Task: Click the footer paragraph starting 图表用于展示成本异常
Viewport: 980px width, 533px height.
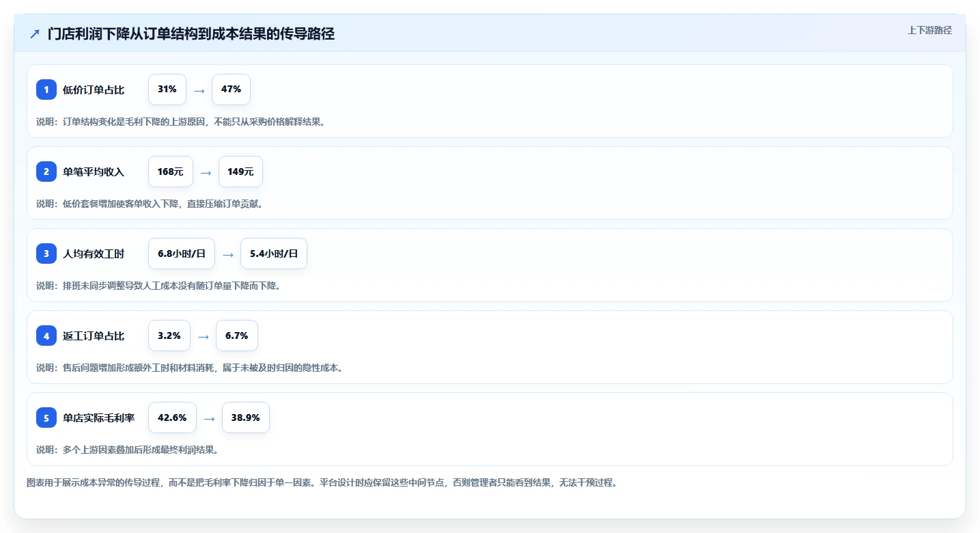Action: coord(322,482)
